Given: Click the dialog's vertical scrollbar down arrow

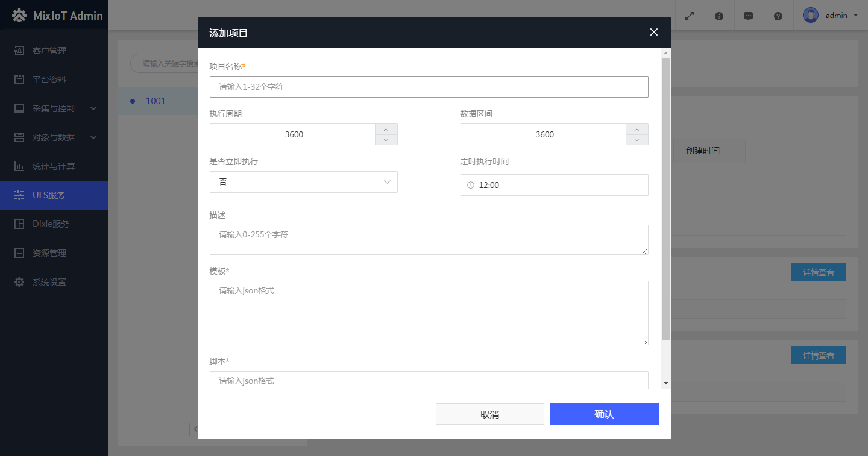Looking at the screenshot, I should (x=665, y=383).
